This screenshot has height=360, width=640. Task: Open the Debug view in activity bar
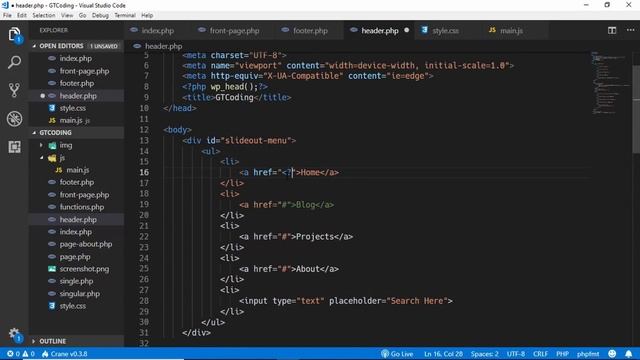point(14,119)
